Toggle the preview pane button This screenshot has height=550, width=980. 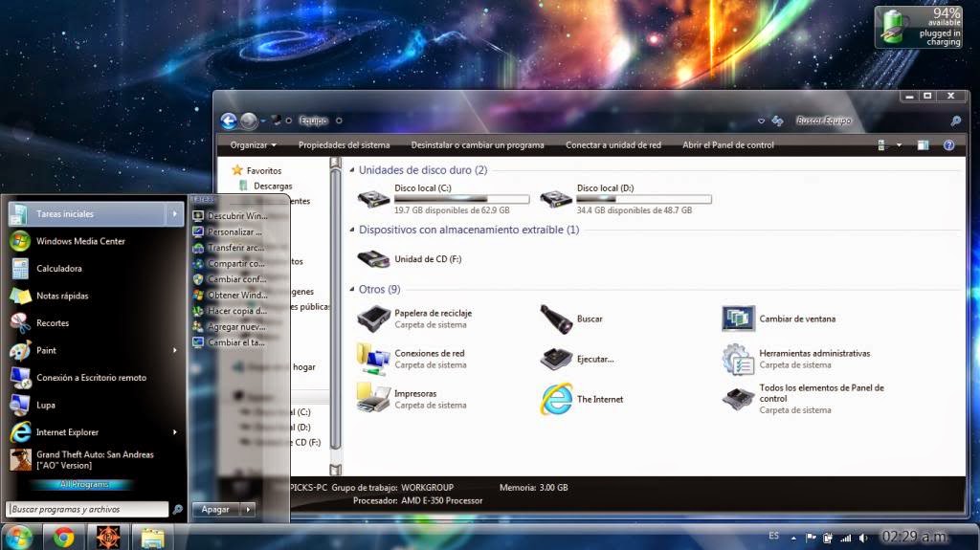923,145
